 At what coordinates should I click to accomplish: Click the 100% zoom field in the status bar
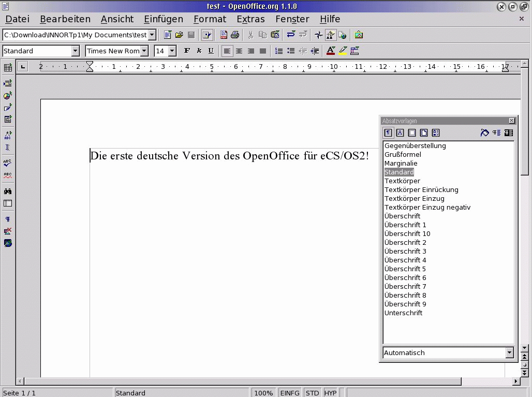click(263, 393)
